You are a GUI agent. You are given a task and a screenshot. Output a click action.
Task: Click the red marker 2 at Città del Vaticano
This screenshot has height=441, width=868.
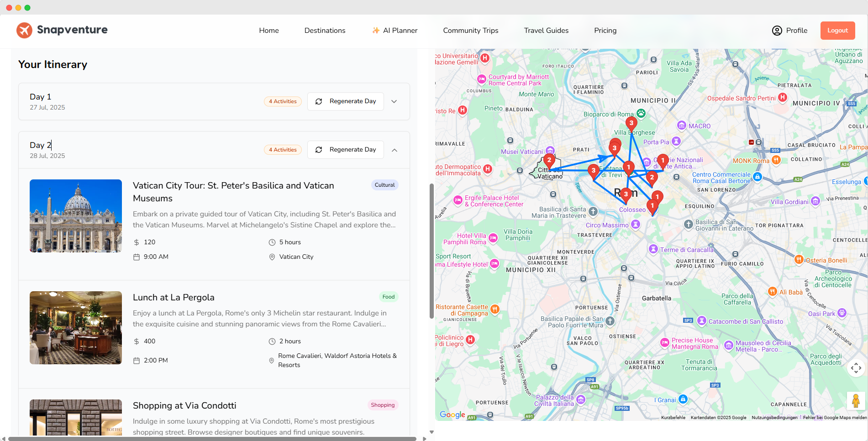pyautogui.click(x=549, y=161)
